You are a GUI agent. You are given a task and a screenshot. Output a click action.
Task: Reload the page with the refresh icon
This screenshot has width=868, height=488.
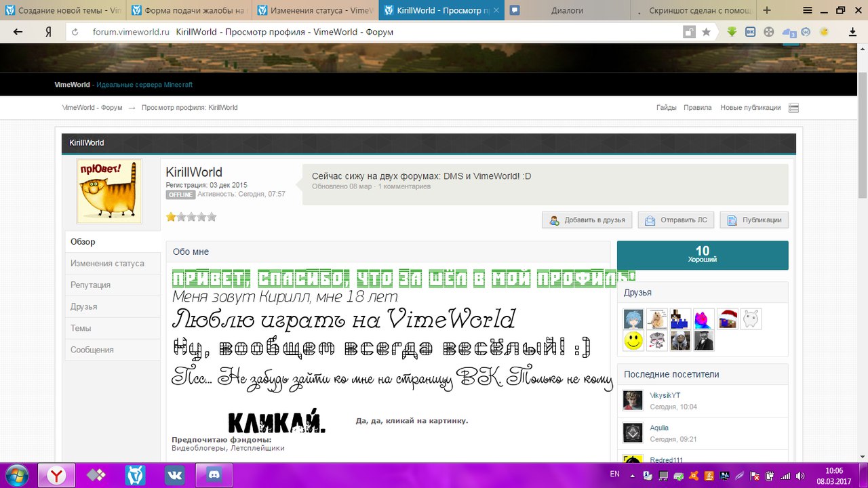[x=75, y=32]
